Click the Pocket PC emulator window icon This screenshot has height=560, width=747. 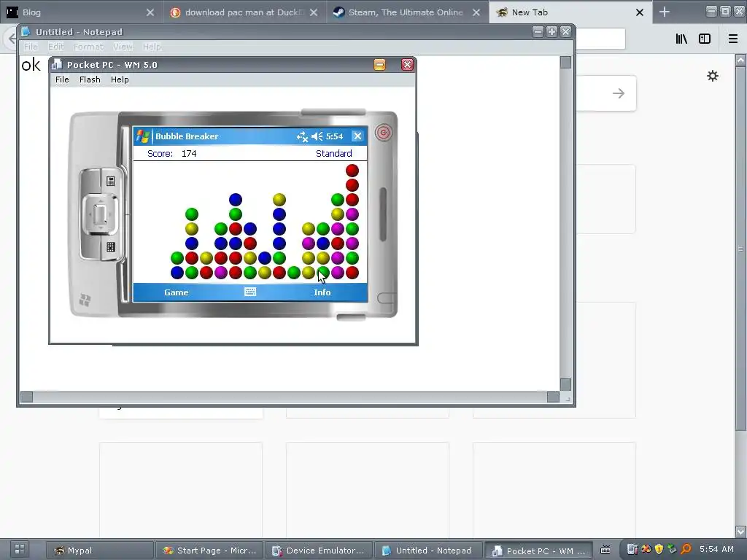coord(57,64)
